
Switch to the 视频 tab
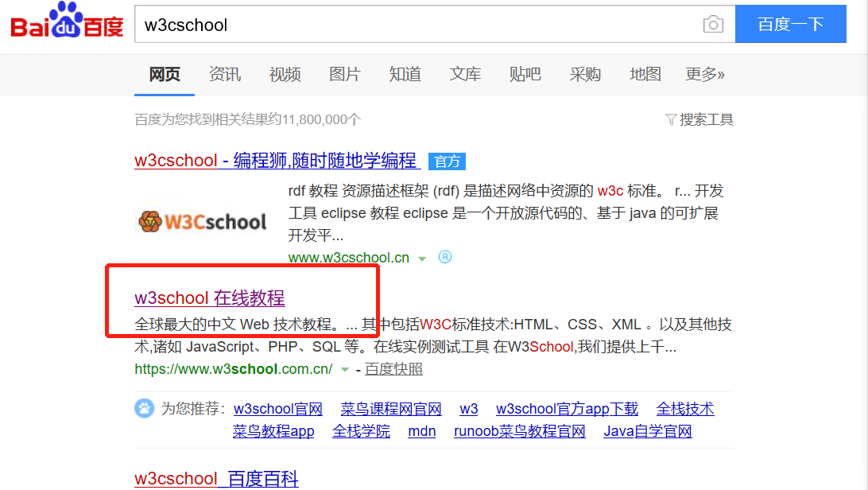point(285,74)
